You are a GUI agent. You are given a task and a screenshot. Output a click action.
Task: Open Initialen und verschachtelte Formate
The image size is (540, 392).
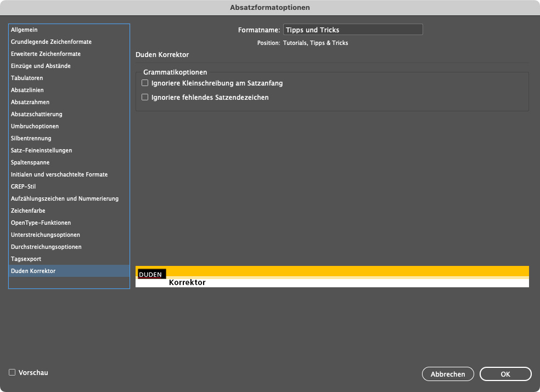(x=69, y=174)
